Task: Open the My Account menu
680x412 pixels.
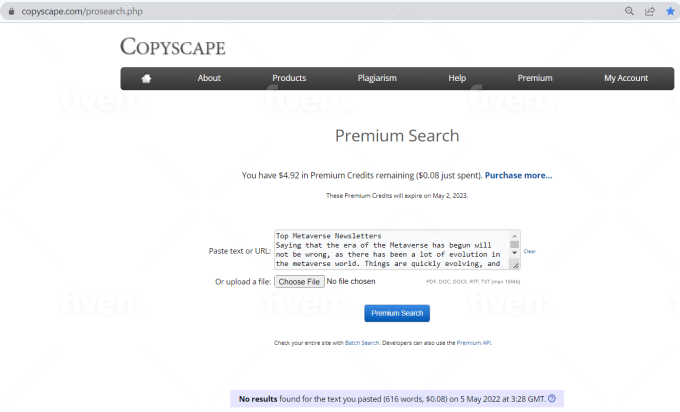Action: pyautogui.click(x=626, y=78)
